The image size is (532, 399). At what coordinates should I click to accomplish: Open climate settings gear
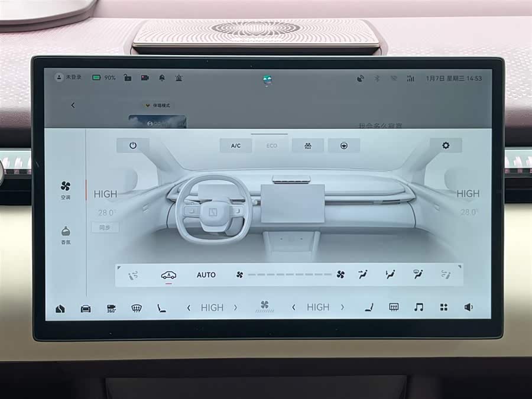click(x=446, y=145)
